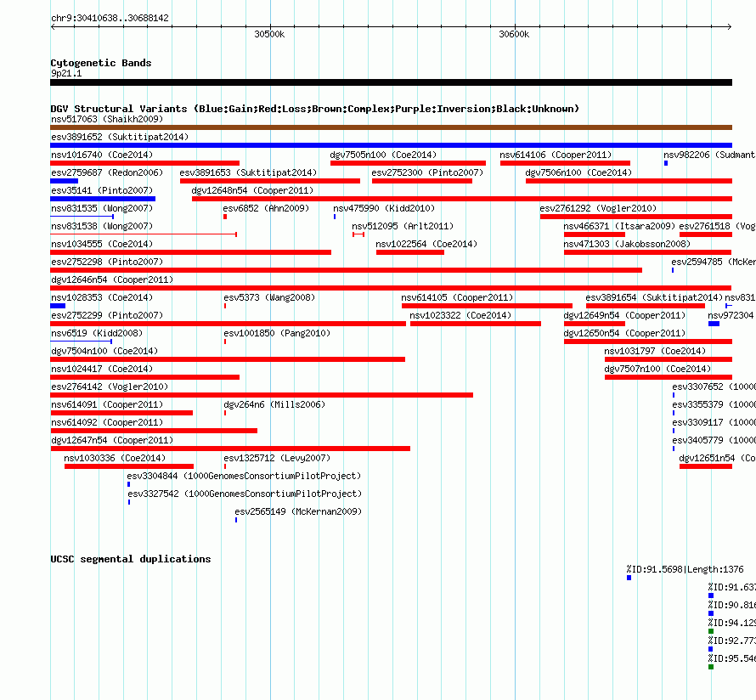Open dgv12646n54 (Cooper2011) variant
The image size is (756, 700).
click(112, 279)
